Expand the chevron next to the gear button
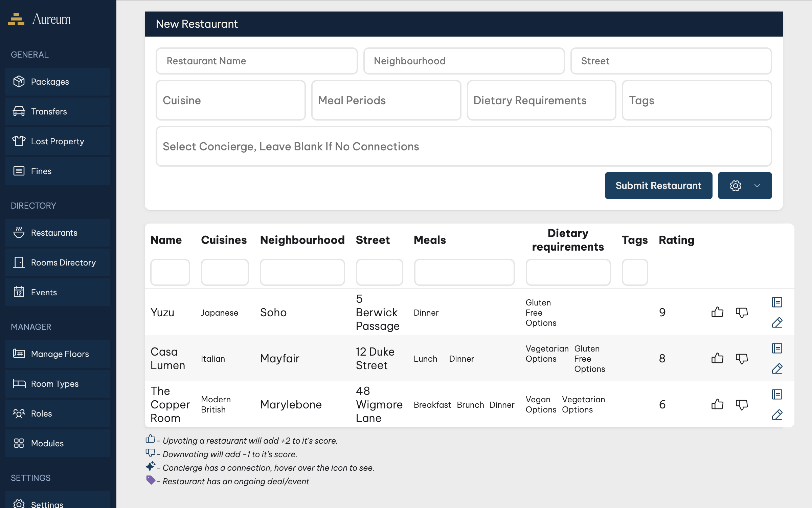This screenshot has width=812, height=508. (758, 186)
